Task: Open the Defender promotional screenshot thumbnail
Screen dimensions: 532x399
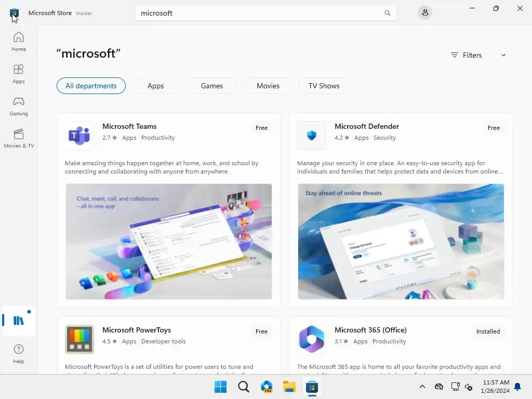Action: pyautogui.click(x=401, y=242)
